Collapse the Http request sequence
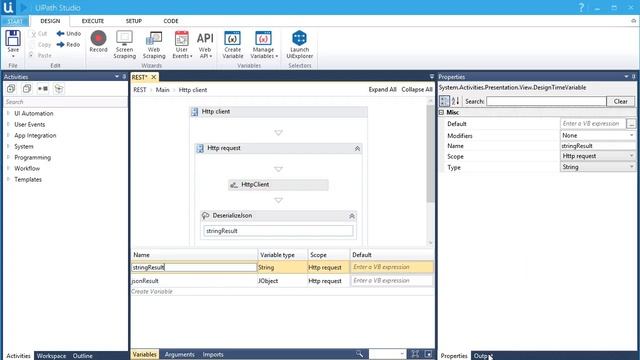The image size is (640, 360). pyautogui.click(x=357, y=149)
